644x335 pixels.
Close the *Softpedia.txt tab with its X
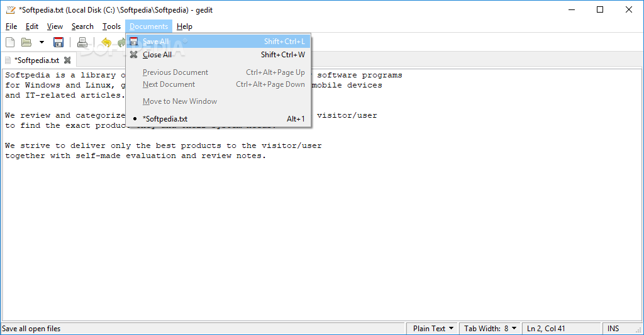(67, 60)
